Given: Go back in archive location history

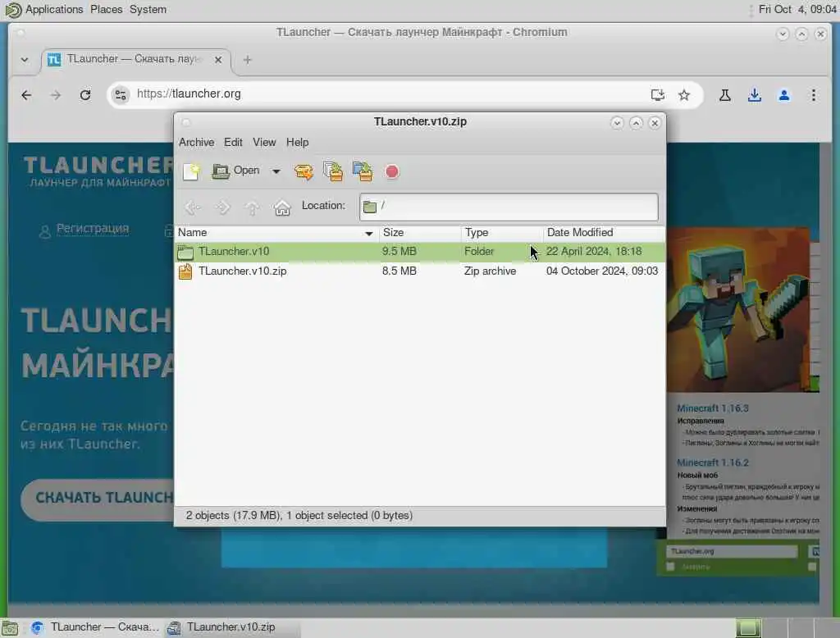Looking at the screenshot, I should coord(192,207).
